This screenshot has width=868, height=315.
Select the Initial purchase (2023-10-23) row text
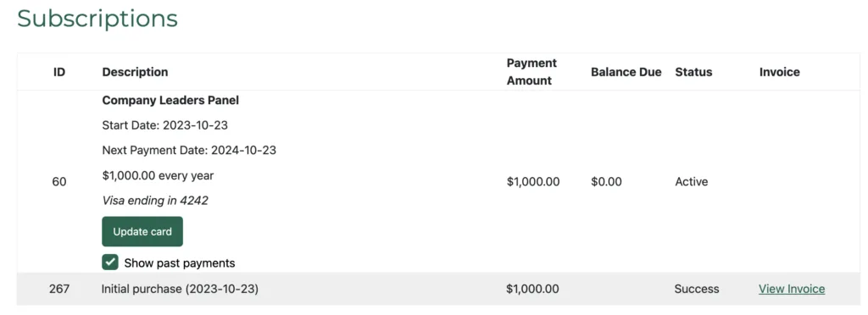pos(180,289)
